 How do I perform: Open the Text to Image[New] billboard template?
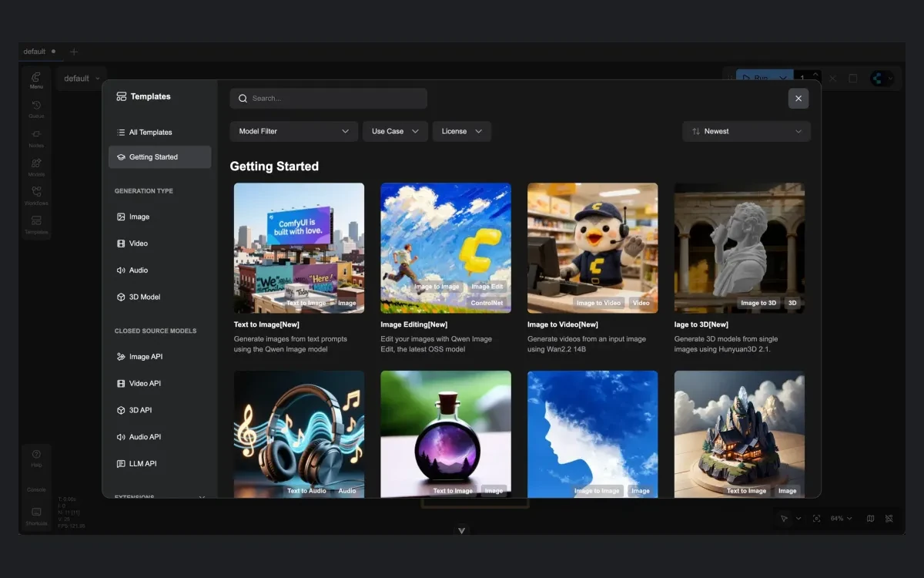coord(299,248)
